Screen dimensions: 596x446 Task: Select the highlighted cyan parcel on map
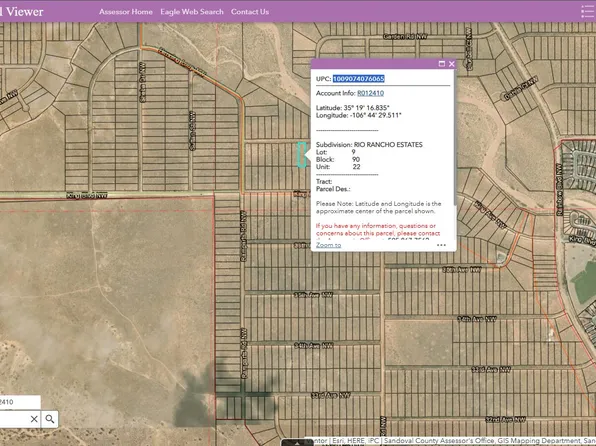(x=301, y=155)
